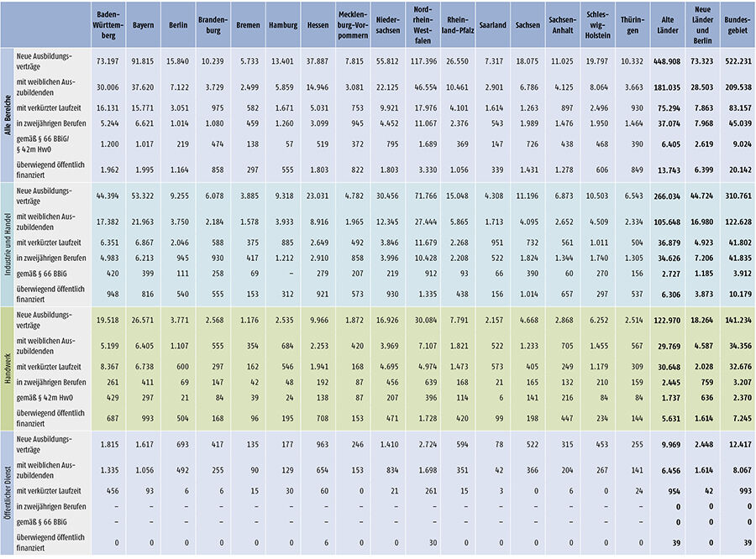Click the Alle Bereiche section label

pyautogui.click(x=8, y=114)
